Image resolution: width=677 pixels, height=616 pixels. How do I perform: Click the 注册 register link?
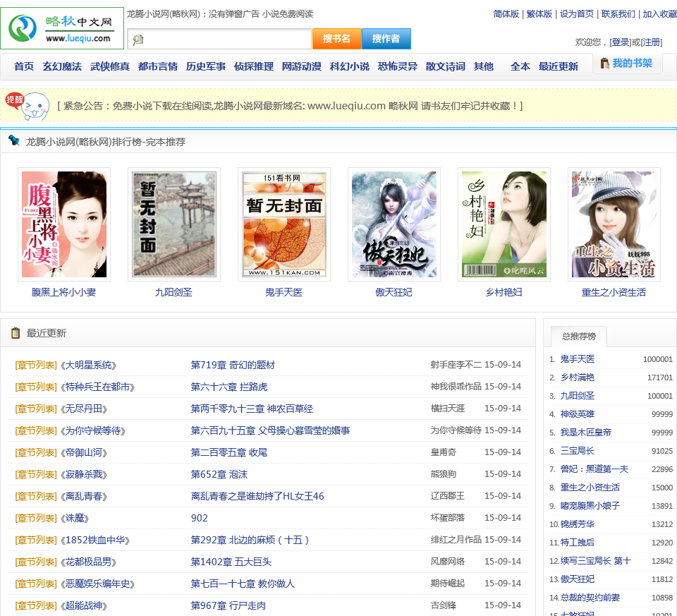[x=652, y=42]
